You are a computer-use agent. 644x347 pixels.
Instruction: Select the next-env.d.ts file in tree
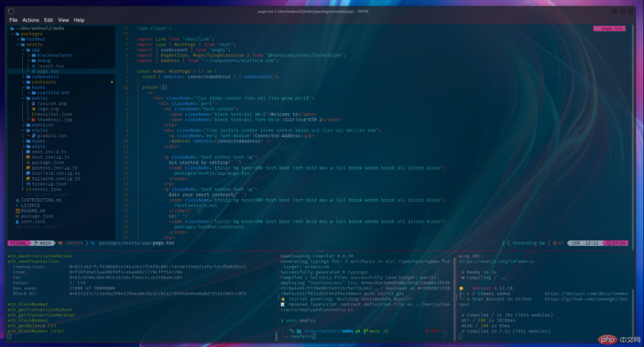click(49, 152)
